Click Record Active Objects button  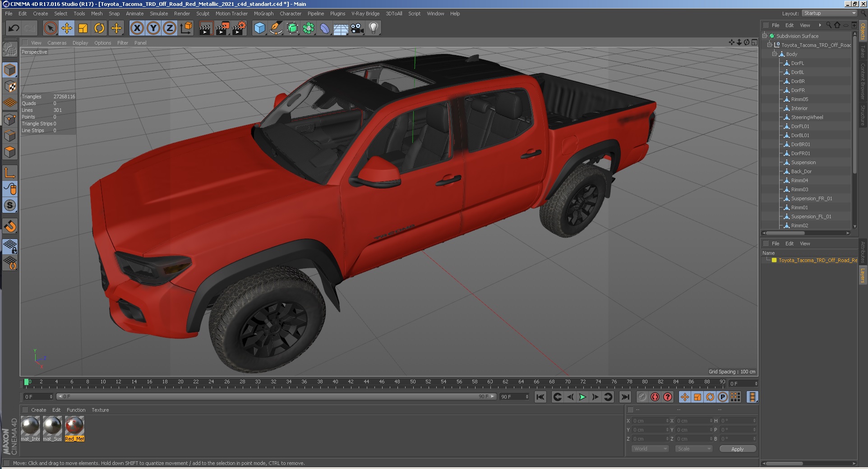[642, 397]
